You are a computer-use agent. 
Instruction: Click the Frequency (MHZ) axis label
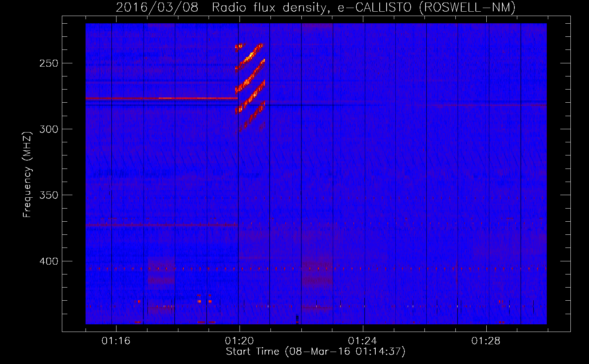tap(27, 174)
